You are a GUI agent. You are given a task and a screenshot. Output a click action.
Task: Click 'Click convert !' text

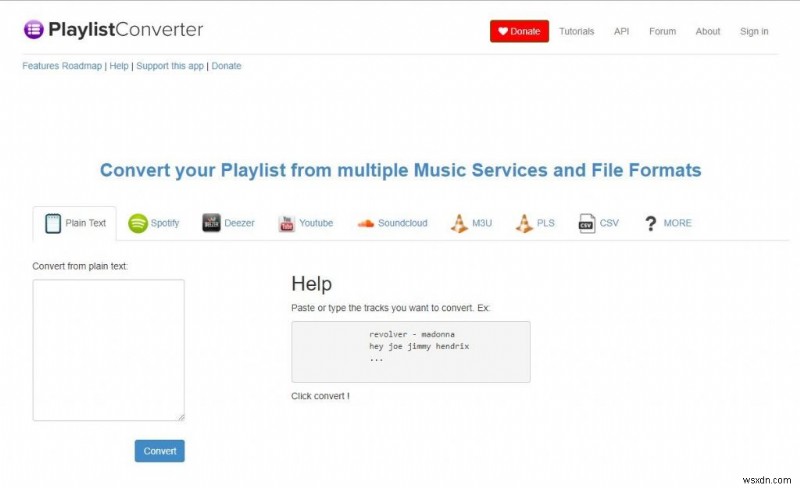click(320, 396)
